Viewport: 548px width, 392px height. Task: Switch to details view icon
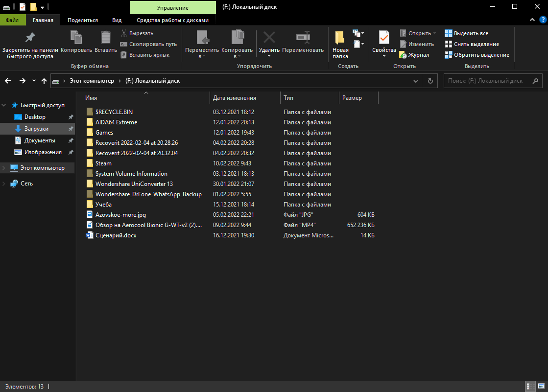530,386
